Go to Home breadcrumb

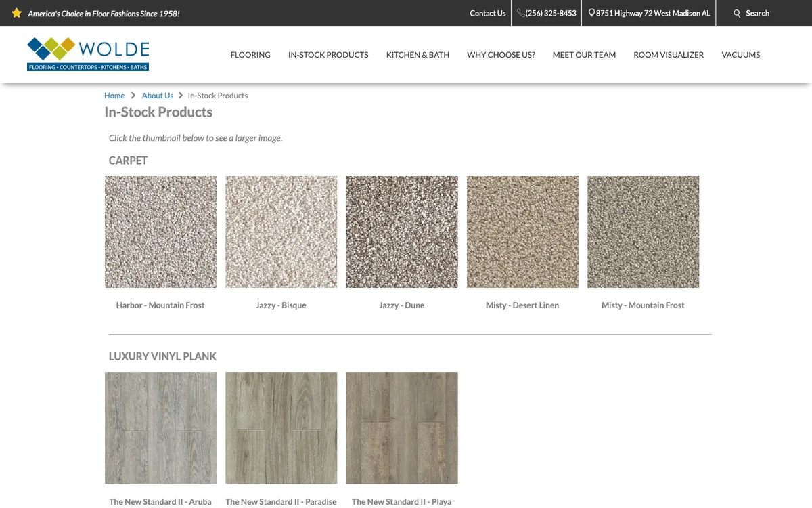114,96
